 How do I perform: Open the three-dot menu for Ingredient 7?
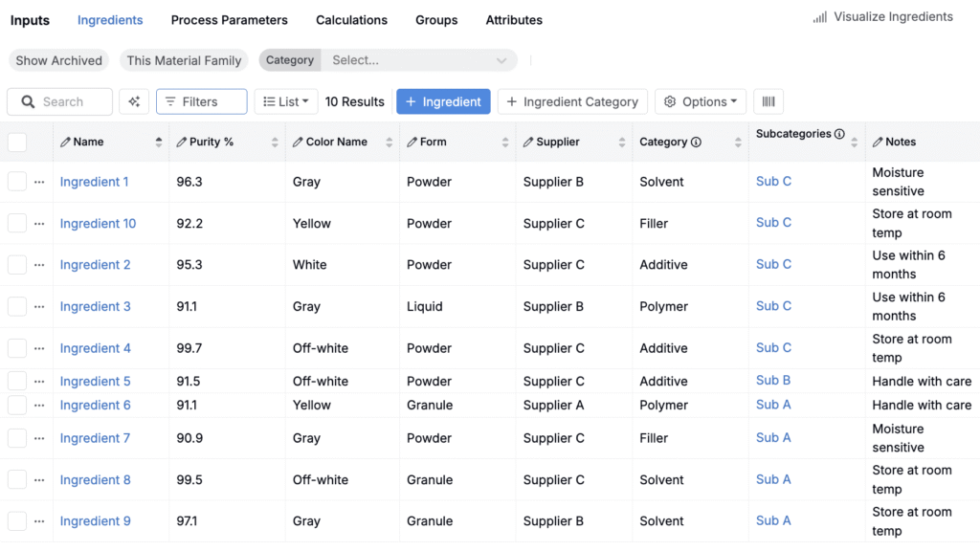click(x=39, y=438)
